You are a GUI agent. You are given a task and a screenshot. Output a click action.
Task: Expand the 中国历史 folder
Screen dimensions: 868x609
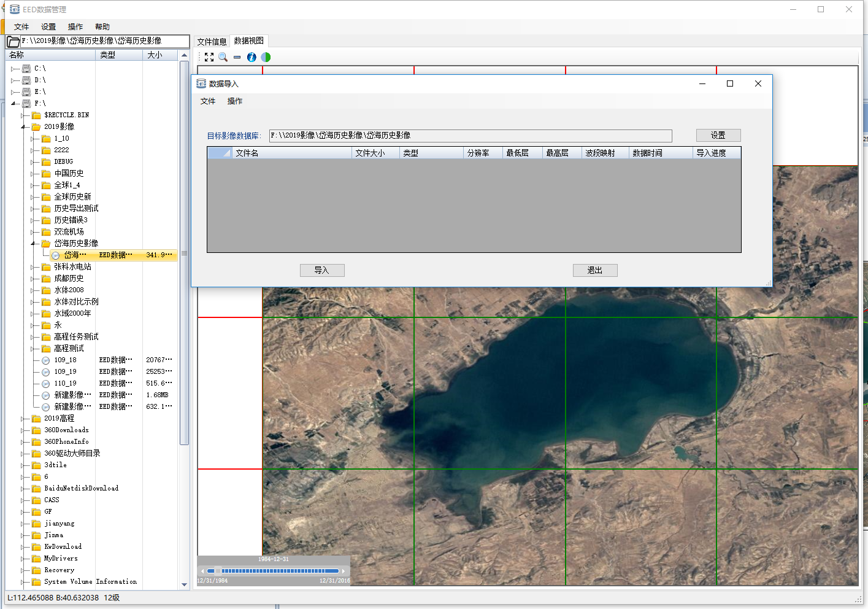pos(33,174)
